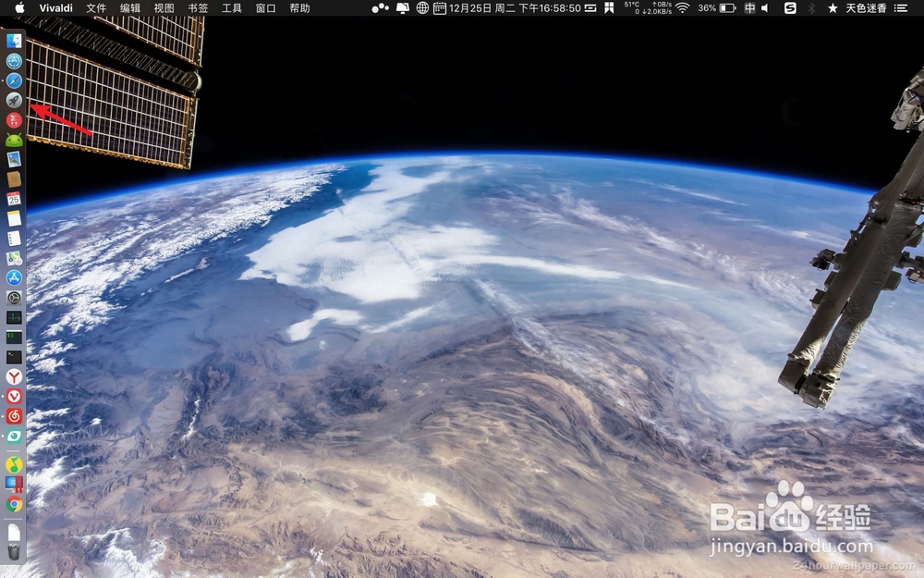Launch Safari compass icon in dock
Screen dimensions: 924x578
pyautogui.click(x=14, y=80)
